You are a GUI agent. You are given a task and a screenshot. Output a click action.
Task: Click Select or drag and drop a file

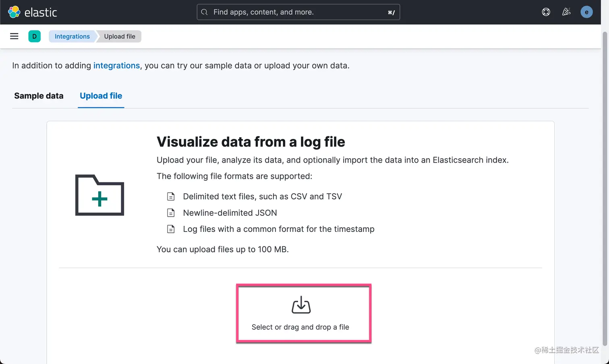click(x=300, y=327)
